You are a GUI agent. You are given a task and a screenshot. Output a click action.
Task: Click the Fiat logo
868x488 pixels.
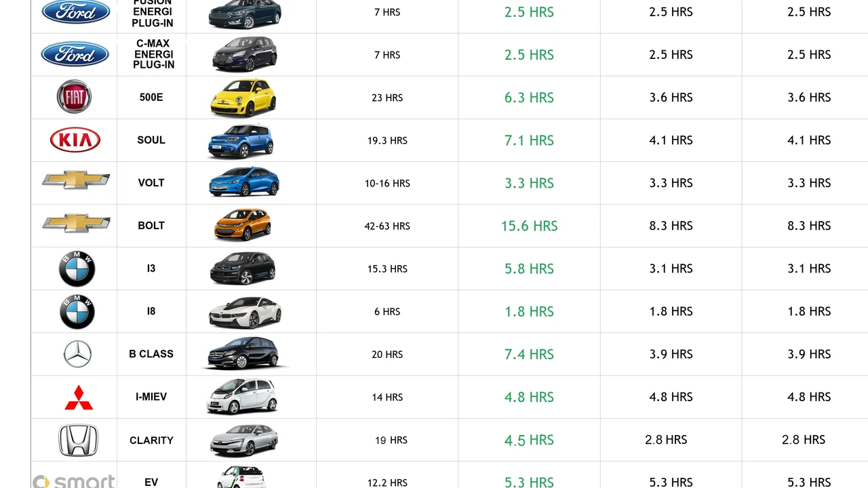click(74, 97)
